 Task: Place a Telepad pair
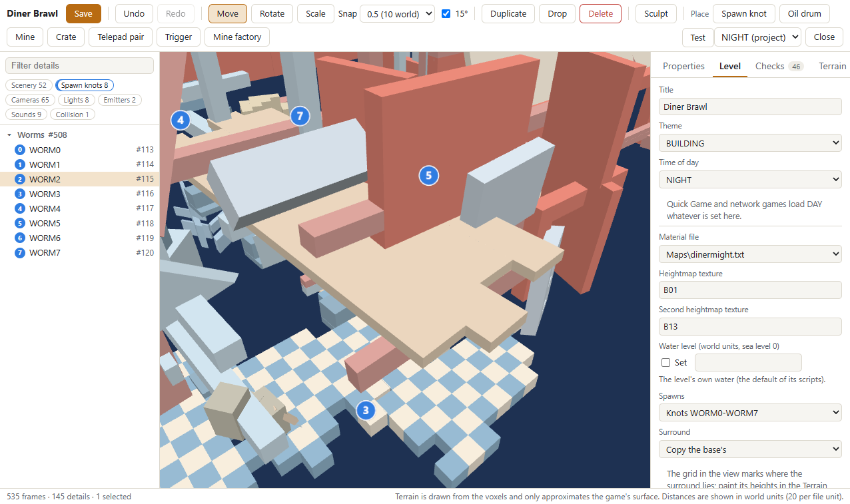121,37
